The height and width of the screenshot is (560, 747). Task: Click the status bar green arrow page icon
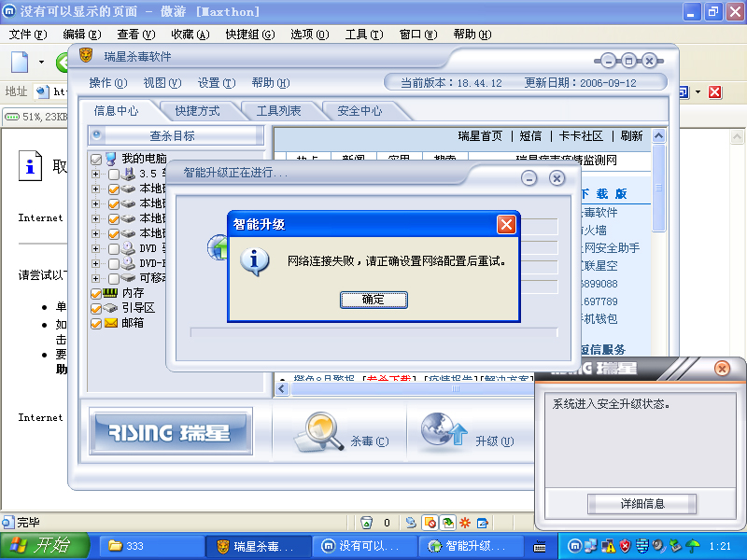click(448, 523)
